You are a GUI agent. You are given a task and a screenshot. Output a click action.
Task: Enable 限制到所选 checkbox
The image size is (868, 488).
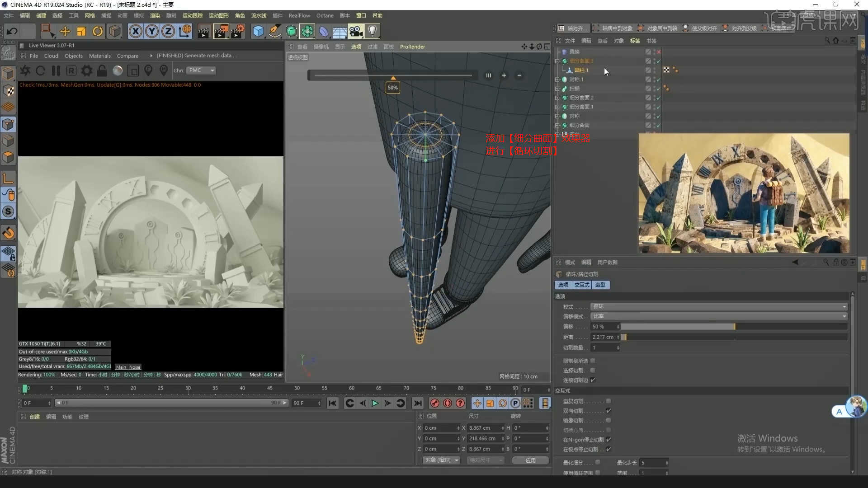pos(593,361)
